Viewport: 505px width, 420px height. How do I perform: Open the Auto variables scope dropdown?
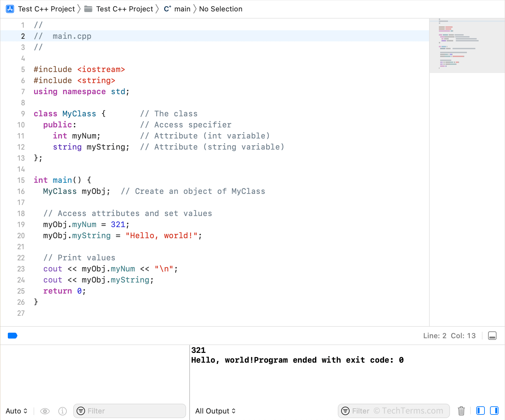[x=16, y=411]
